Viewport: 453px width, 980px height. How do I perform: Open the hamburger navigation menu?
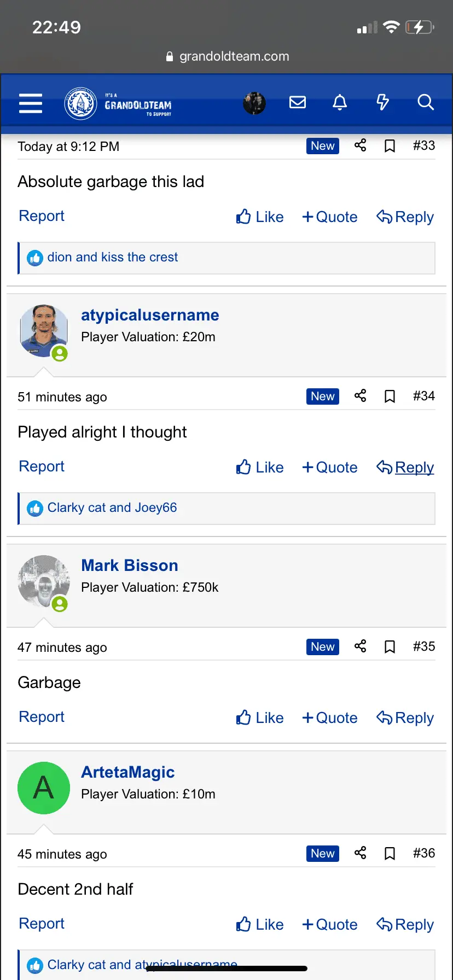pyautogui.click(x=31, y=103)
